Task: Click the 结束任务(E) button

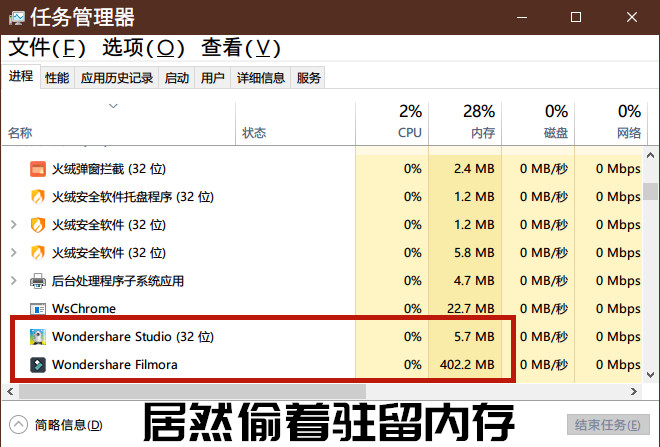Action: coord(608,425)
